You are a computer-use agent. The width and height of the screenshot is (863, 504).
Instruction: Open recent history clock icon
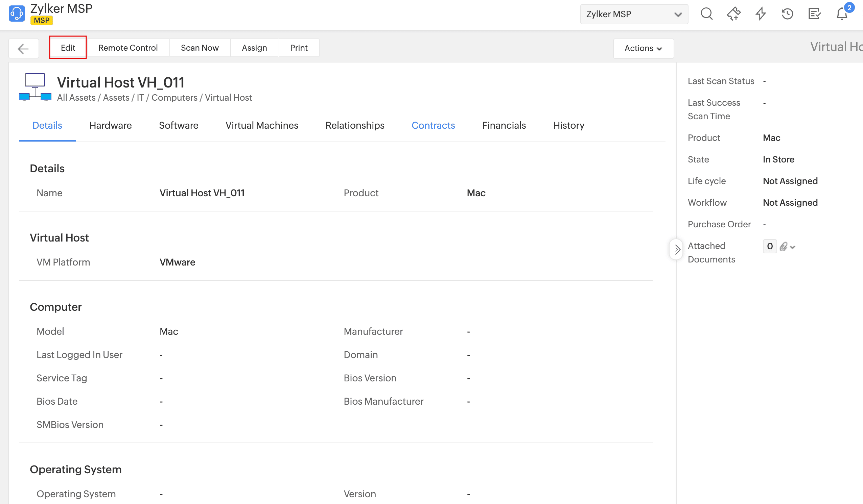click(787, 14)
